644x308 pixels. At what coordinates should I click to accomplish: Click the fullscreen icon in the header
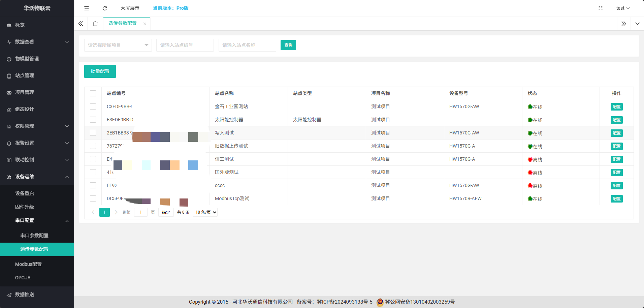point(600,8)
